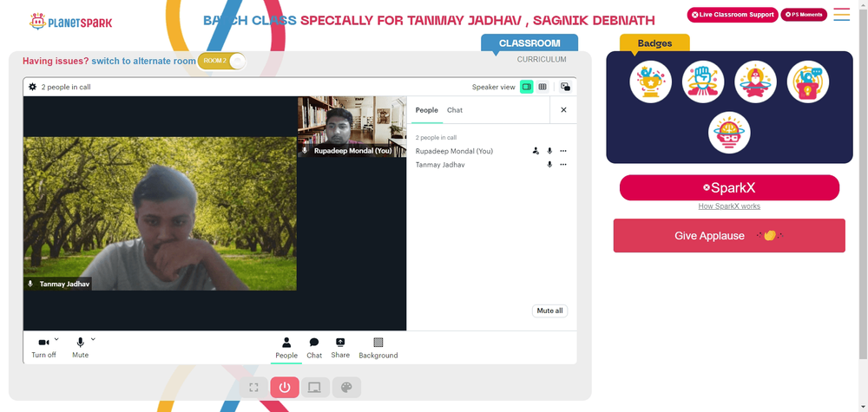This screenshot has width=868, height=412.
Task: Click the Give Applause button
Action: pos(729,236)
